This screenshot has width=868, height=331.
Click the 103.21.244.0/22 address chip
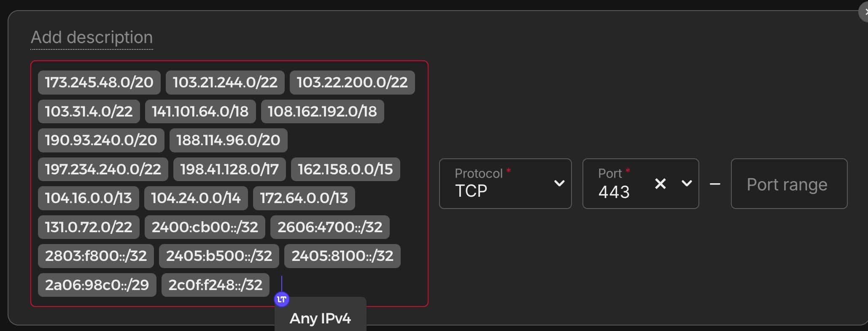click(225, 82)
